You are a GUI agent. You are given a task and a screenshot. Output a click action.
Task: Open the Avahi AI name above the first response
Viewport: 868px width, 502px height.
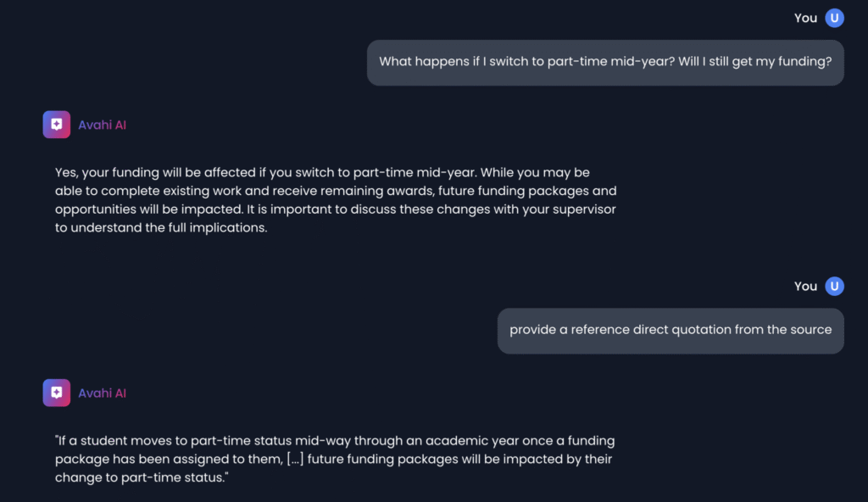click(102, 125)
